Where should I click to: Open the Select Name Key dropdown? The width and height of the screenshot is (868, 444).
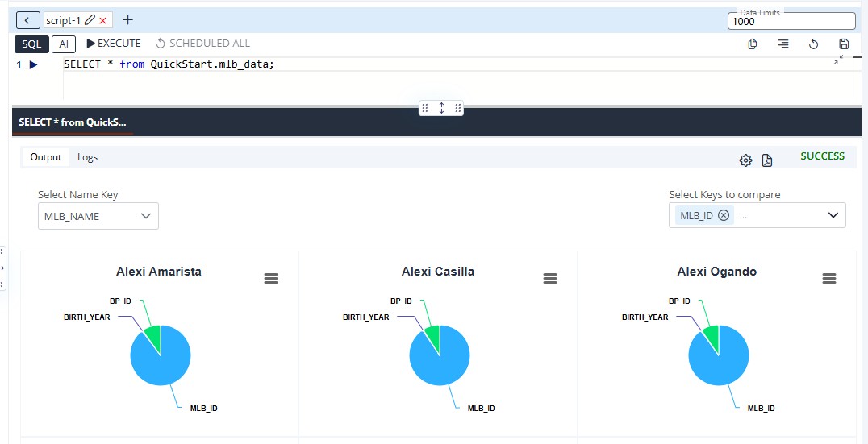click(98, 216)
